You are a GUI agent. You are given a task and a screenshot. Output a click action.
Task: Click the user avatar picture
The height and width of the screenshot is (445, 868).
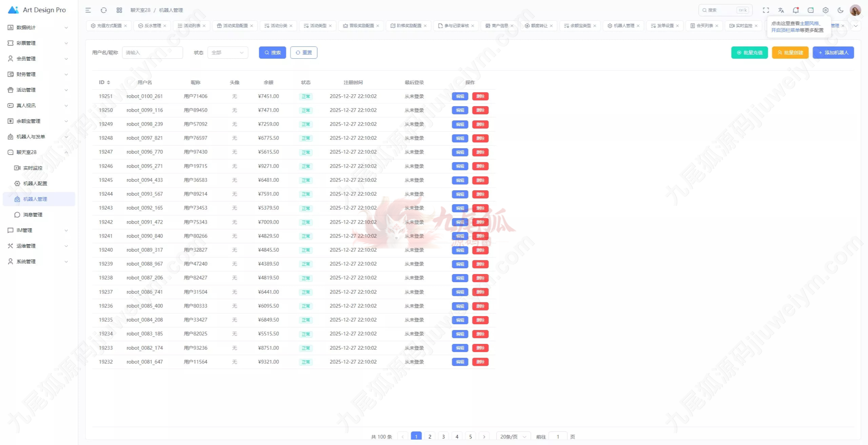[855, 10]
